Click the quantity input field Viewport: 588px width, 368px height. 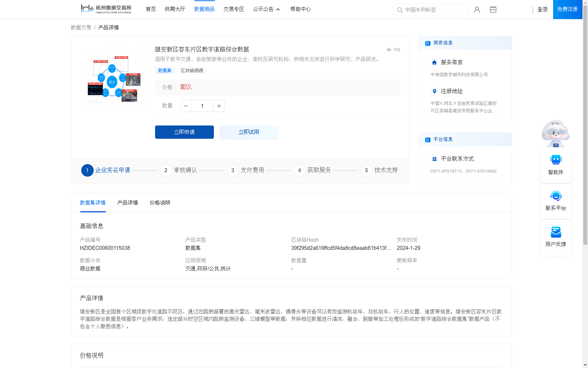(202, 106)
